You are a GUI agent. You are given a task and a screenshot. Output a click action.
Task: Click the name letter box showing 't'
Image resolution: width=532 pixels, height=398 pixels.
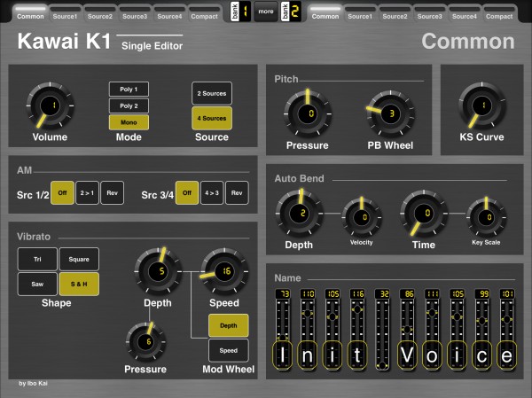tap(357, 355)
